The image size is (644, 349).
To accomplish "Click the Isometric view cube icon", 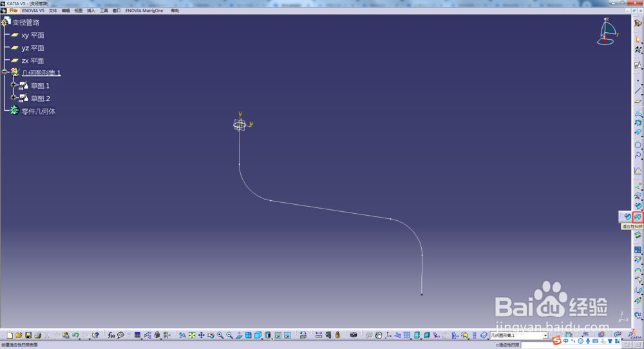I will [258, 335].
